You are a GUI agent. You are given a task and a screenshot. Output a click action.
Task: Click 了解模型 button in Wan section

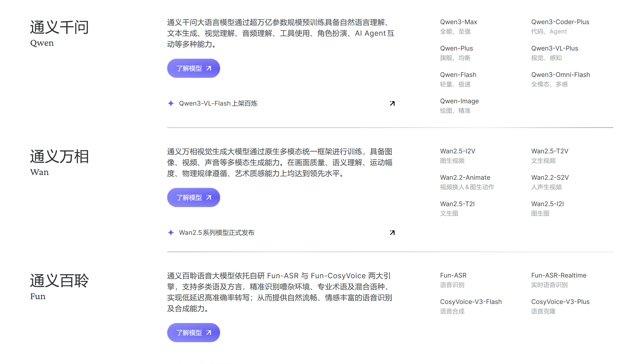click(x=193, y=197)
